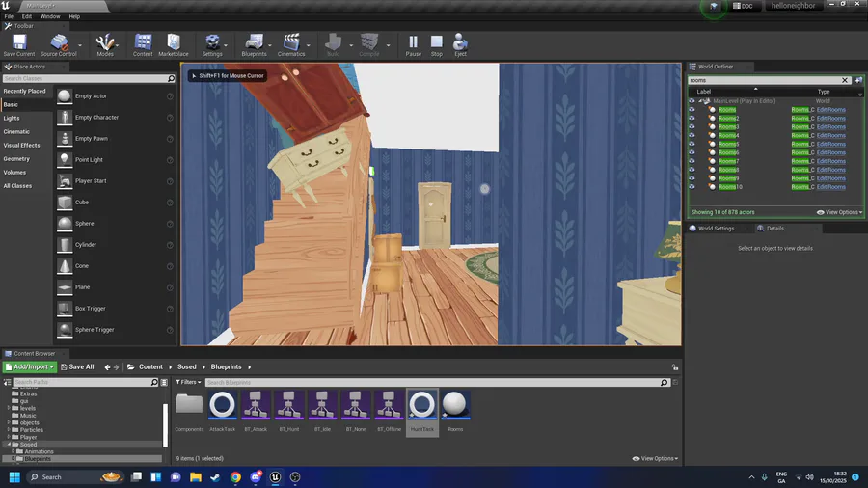Viewport: 868px width, 488px height.
Task: Toggle visibility of Rooms4 actor
Action: 692,135
